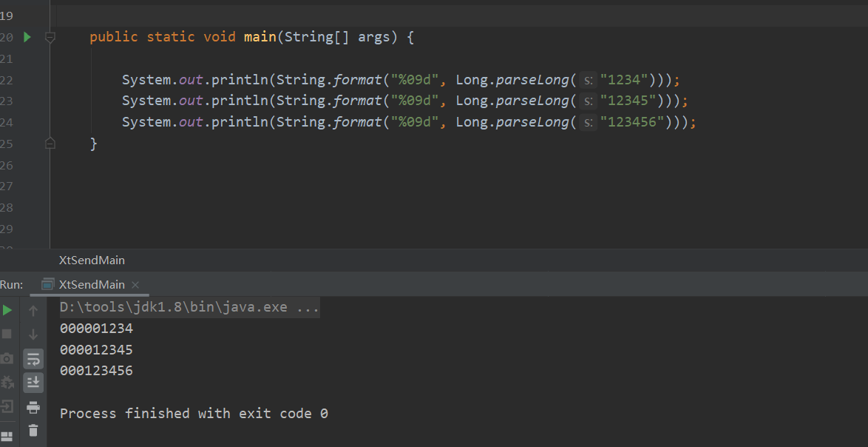868x447 pixels.
Task: Click line number 24 in gutter
Action: point(6,122)
